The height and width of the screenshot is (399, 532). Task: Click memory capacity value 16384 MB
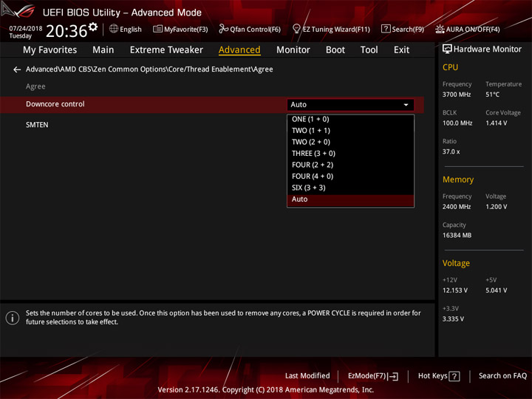pos(457,236)
